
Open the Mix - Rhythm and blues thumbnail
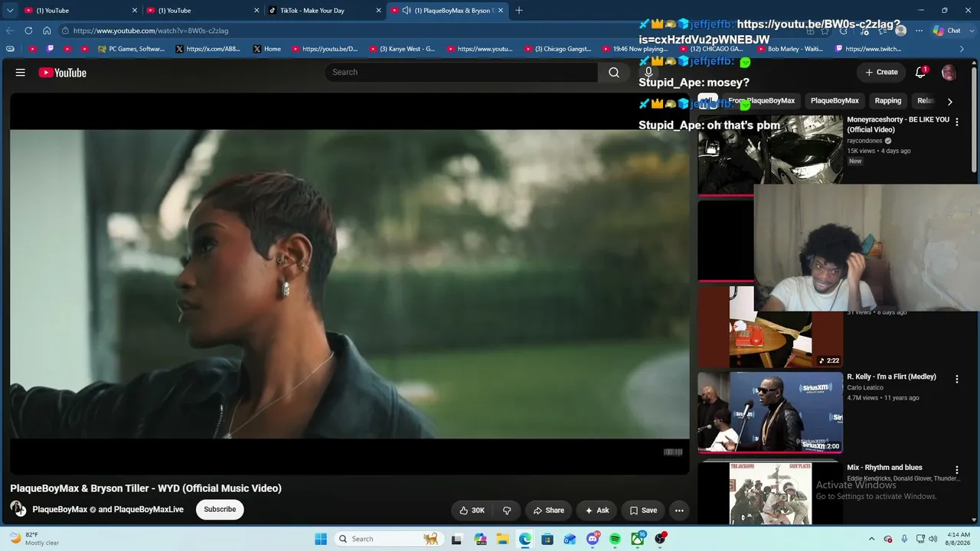pyautogui.click(x=770, y=494)
